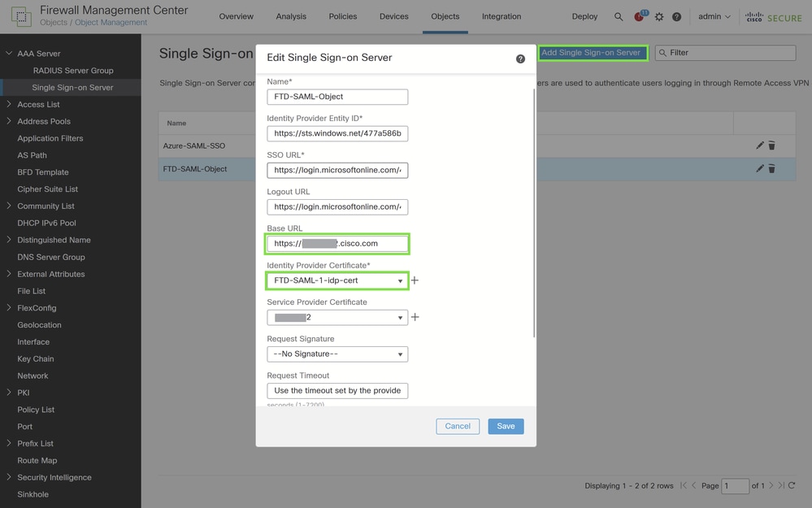Refresh the table with the reload icon

coord(792,485)
